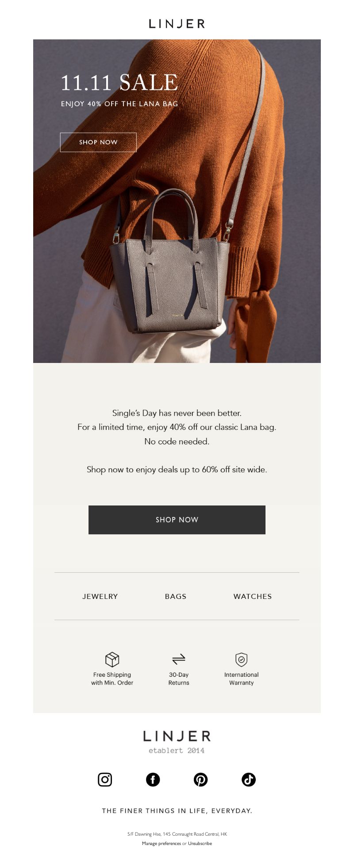Select the BAGS category
This screenshot has width=354, height=868.
(176, 596)
